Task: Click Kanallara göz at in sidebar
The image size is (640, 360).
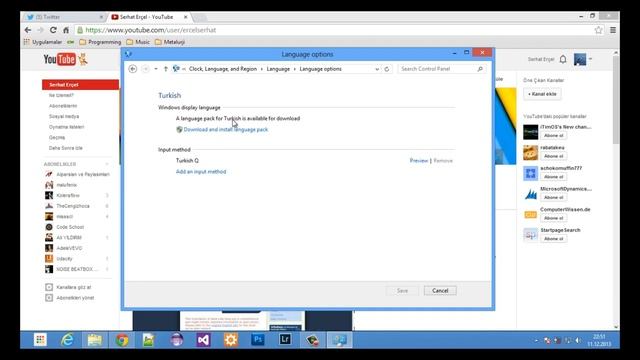Action: 73,287
